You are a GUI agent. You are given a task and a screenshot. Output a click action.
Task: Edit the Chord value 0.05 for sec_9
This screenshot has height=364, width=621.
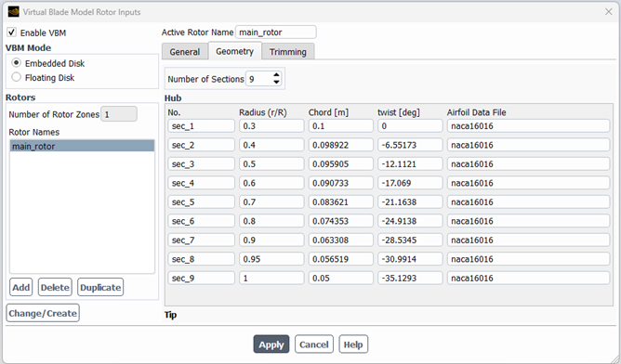coord(340,278)
